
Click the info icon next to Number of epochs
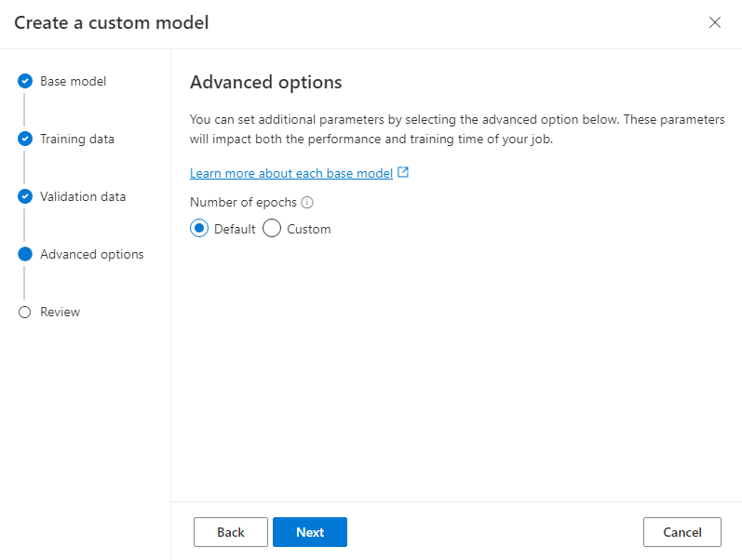point(307,202)
